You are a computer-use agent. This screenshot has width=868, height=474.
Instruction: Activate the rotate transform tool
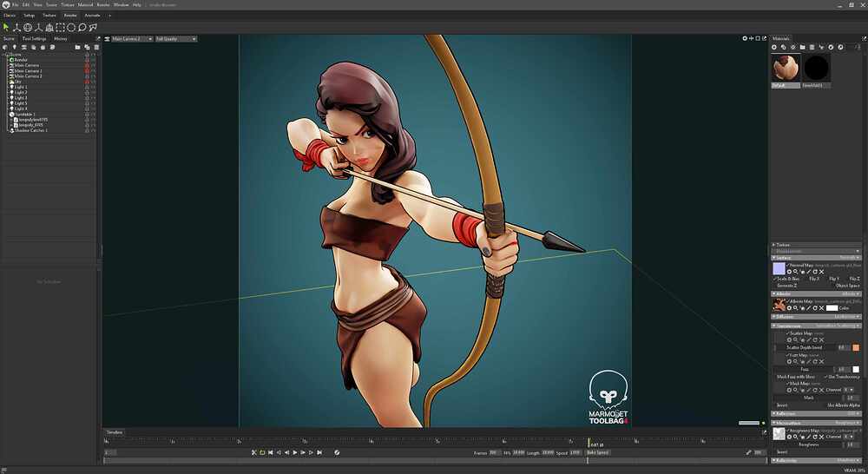click(28, 27)
